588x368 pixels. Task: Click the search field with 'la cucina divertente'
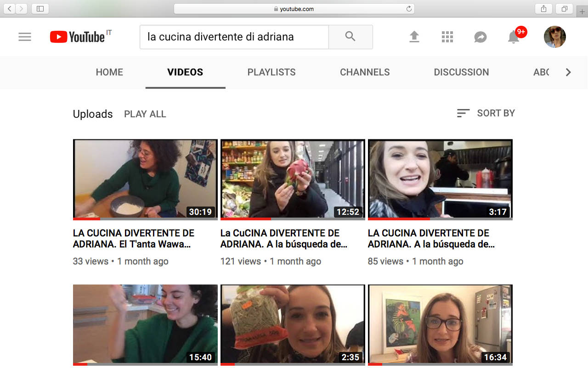pyautogui.click(x=234, y=37)
